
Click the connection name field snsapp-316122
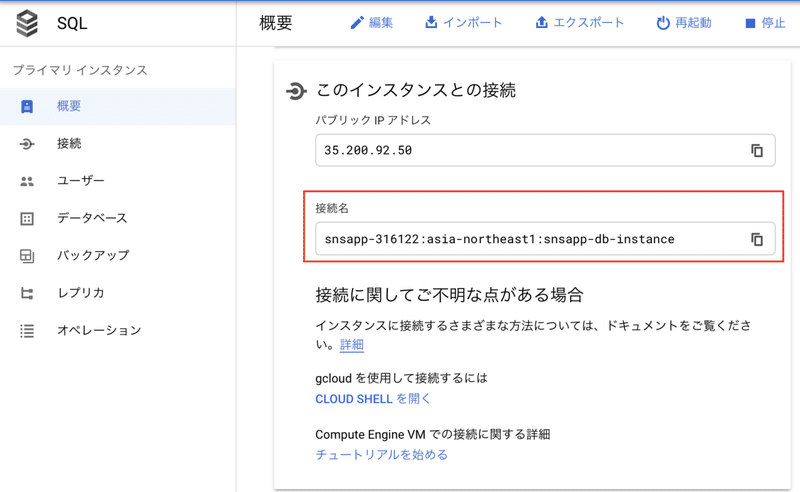[x=545, y=239]
